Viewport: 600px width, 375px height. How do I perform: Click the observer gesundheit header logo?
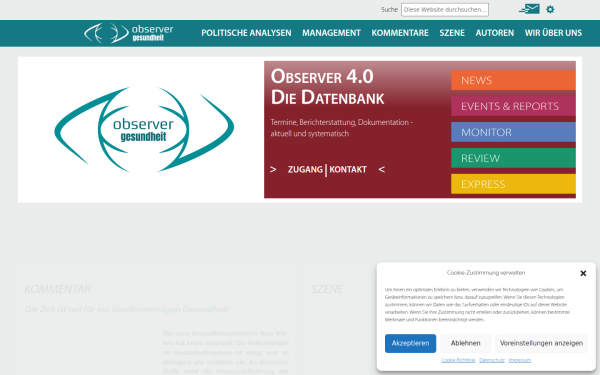pos(129,33)
